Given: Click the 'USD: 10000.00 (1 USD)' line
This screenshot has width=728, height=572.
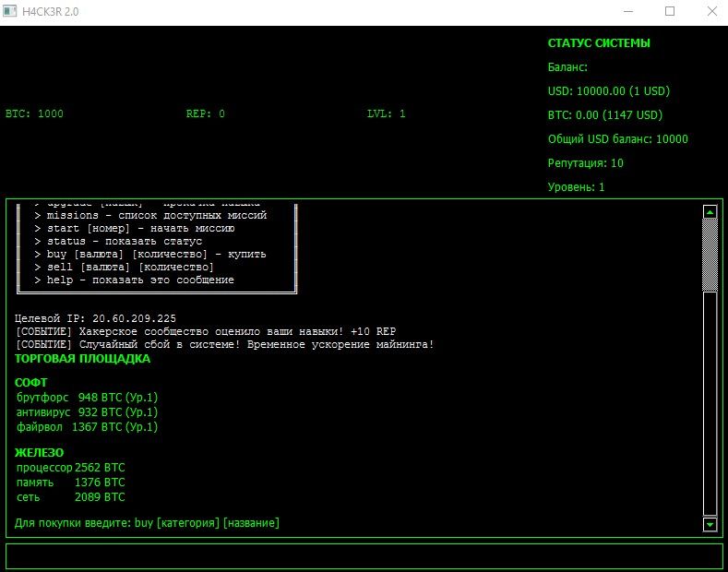Looking at the screenshot, I should point(609,91).
